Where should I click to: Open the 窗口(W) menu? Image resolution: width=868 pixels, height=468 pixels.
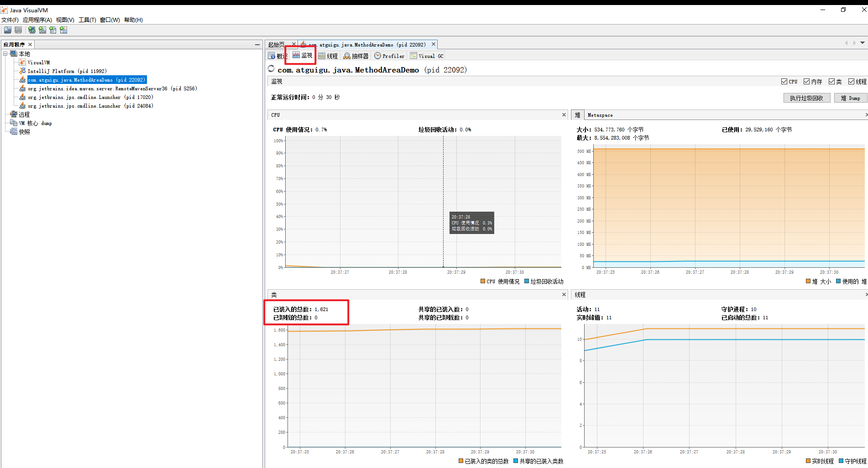[x=110, y=20]
